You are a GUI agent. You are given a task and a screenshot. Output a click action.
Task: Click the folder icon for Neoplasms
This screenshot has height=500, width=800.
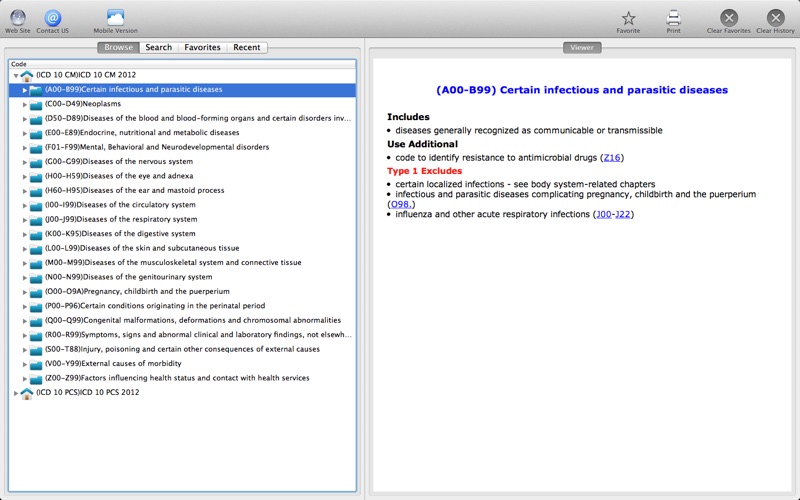[36, 104]
